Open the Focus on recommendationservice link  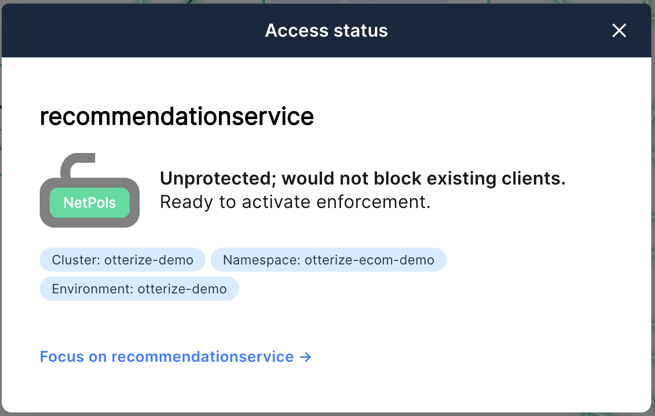point(175,357)
